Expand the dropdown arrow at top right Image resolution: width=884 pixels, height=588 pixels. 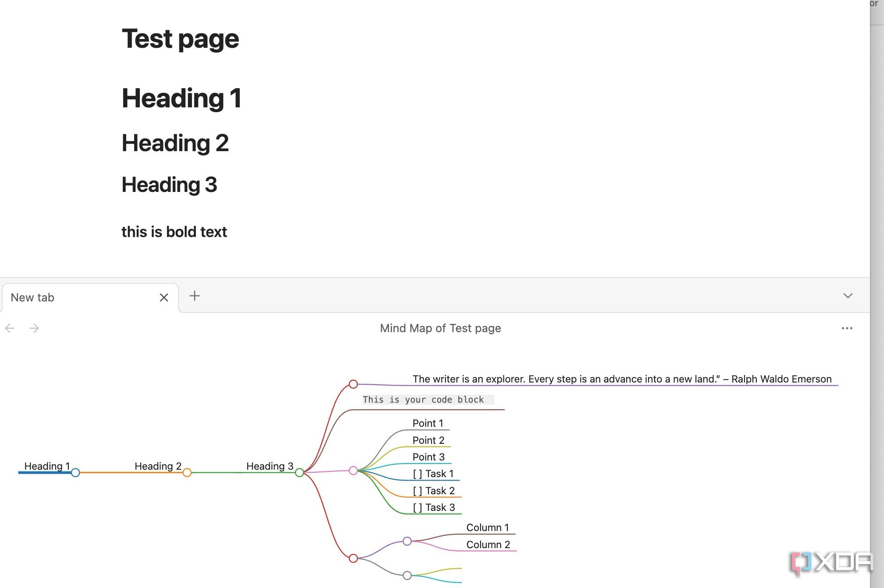[848, 297]
